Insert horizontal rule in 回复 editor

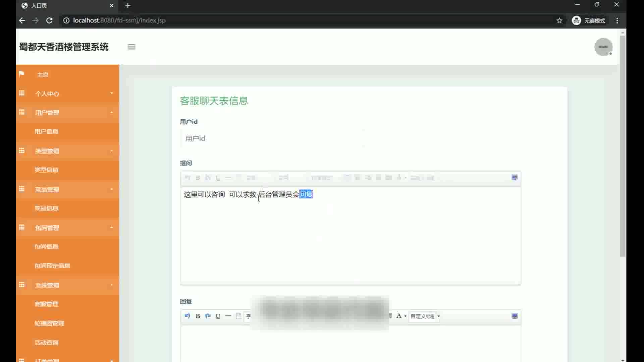pos(228,316)
